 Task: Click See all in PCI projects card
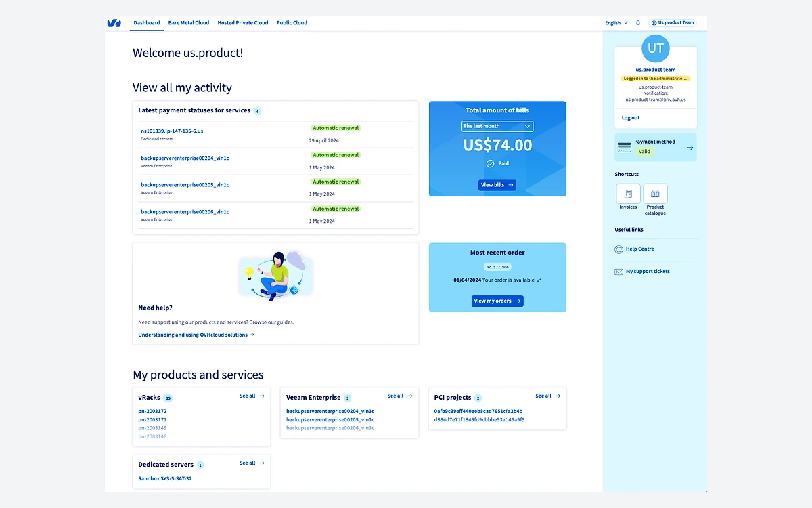pyautogui.click(x=548, y=396)
